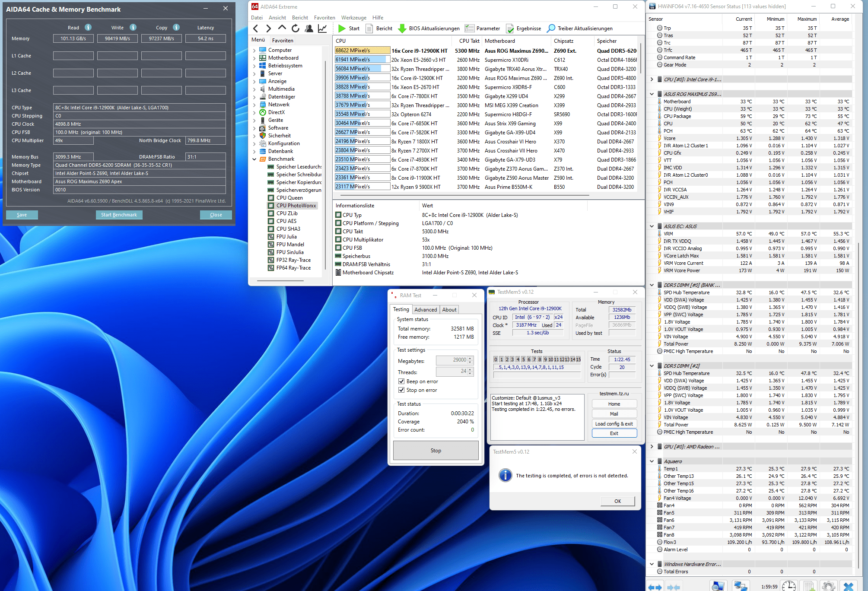Click the green Start play icon
This screenshot has width=868, height=591.
[342, 29]
